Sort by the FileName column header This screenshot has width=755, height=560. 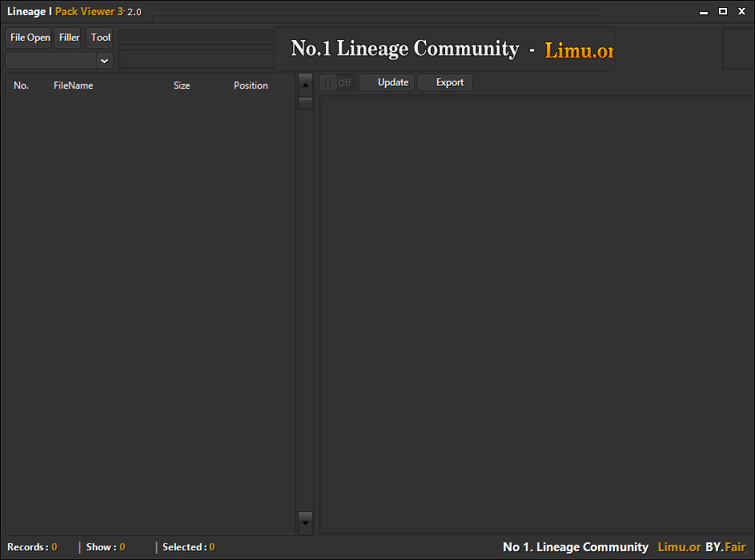[73, 86]
